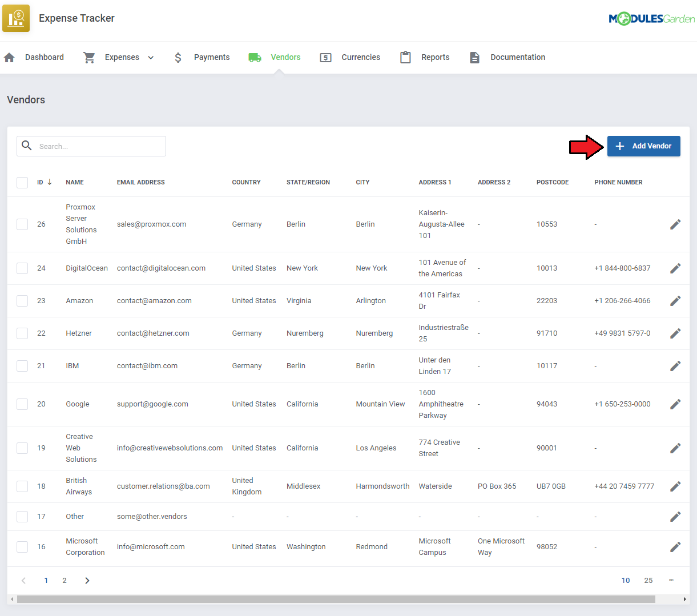Click the Expenses shopping cart icon

[x=90, y=58]
